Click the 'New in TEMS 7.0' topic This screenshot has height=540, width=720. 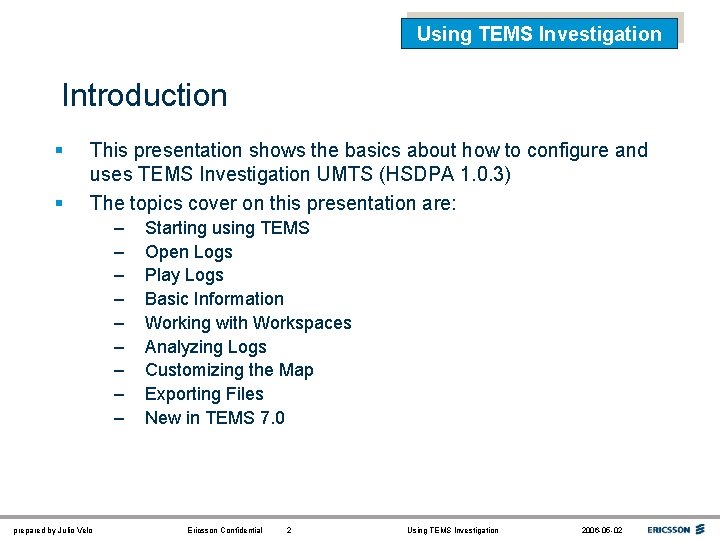tap(215, 418)
